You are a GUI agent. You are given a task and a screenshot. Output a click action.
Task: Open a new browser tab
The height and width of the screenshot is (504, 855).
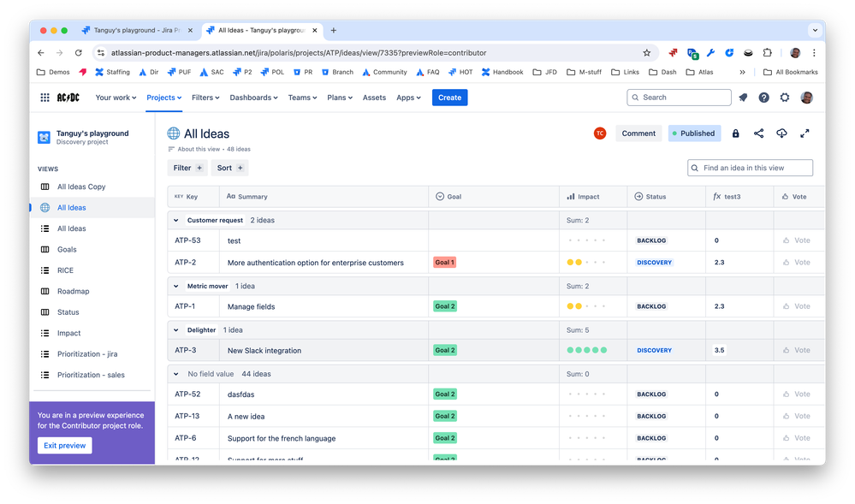pos(333,31)
